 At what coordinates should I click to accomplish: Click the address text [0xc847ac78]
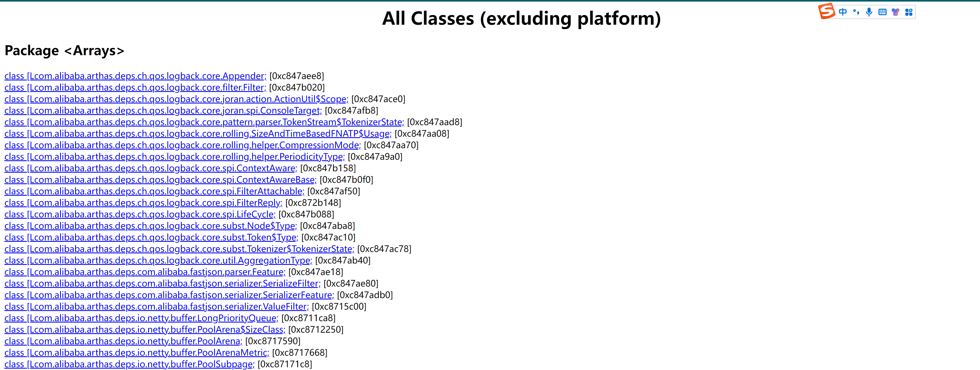coord(384,249)
